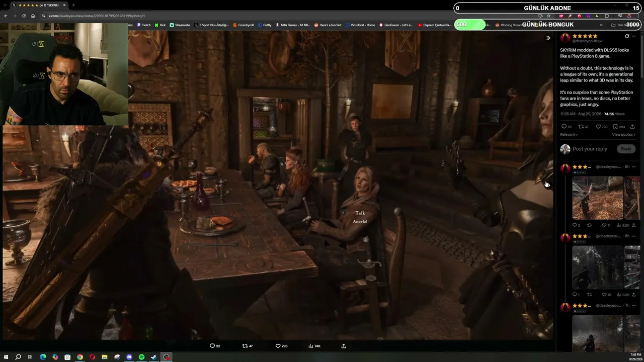Open Spotify from the taskbar
Image resolution: width=644 pixels, height=362 pixels.
click(141, 357)
